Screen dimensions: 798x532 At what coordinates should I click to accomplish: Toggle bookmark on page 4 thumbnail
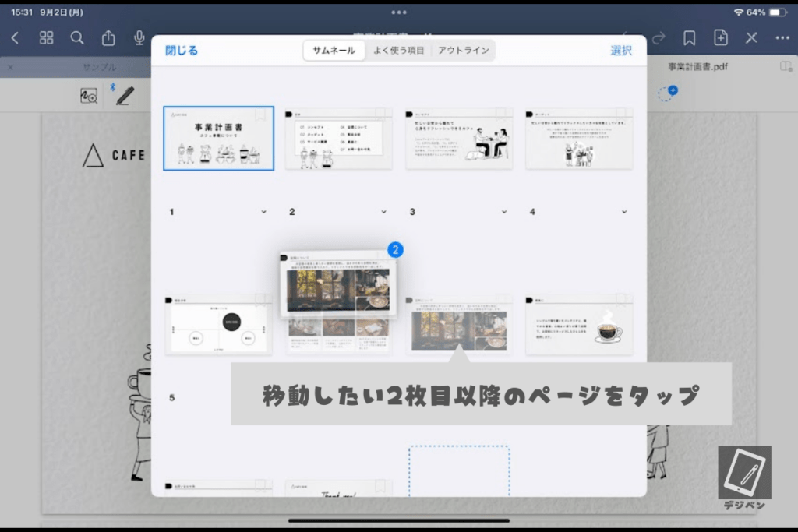point(621,113)
